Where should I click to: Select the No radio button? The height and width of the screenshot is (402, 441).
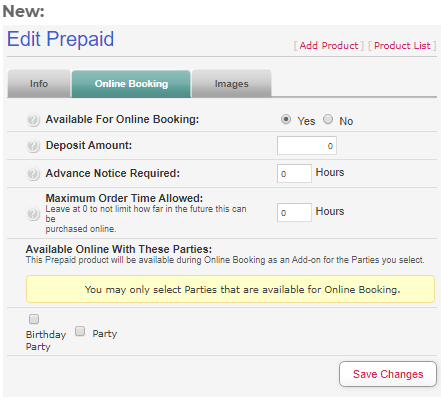tap(328, 119)
